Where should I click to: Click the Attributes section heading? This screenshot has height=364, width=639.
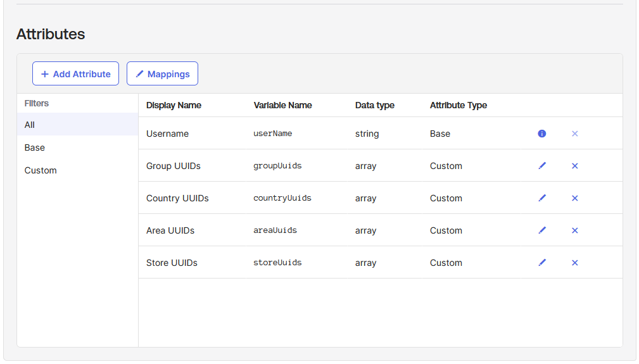tap(51, 34)
